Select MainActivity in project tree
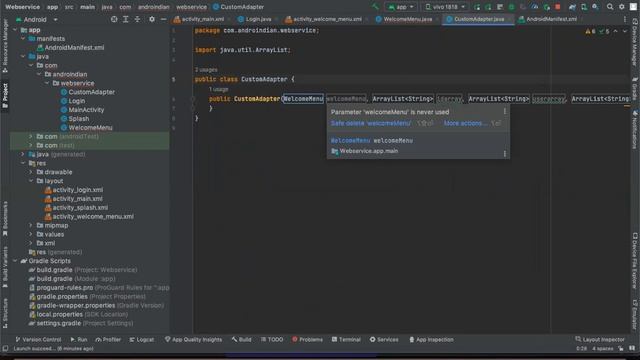 86,110
